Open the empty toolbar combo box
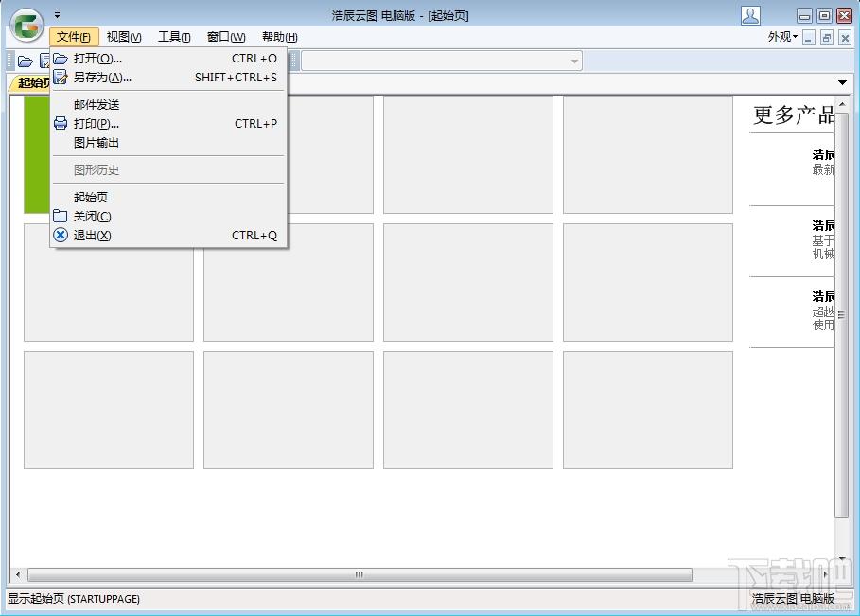Viewport: 860px width, 616px height. [442, 61]
